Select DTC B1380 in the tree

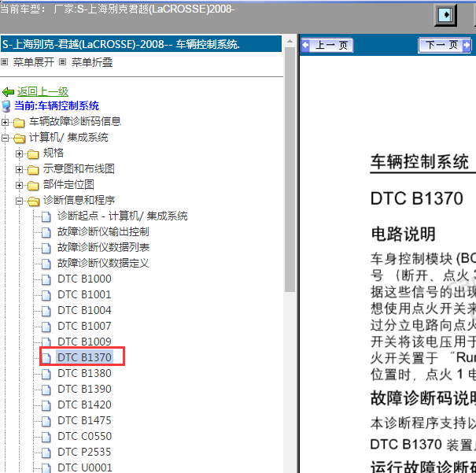click(x=84, y=373)
